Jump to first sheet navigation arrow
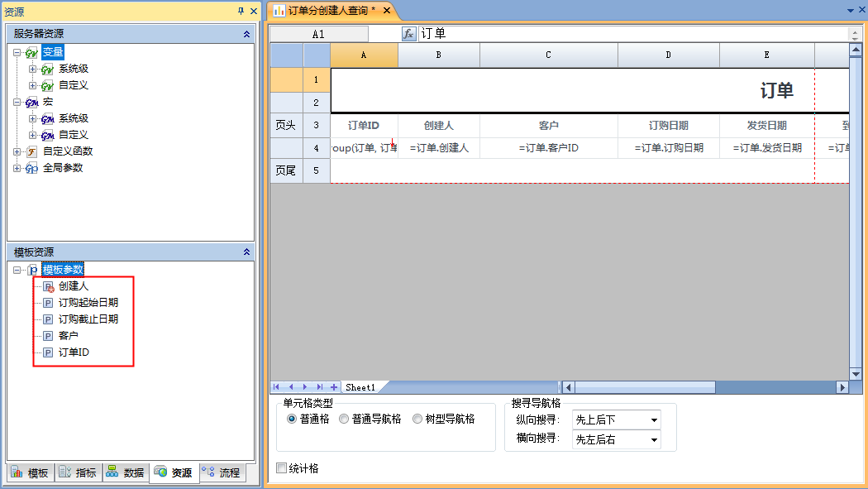The width and height of the screenshot is (868, 489). coord(277,387)
